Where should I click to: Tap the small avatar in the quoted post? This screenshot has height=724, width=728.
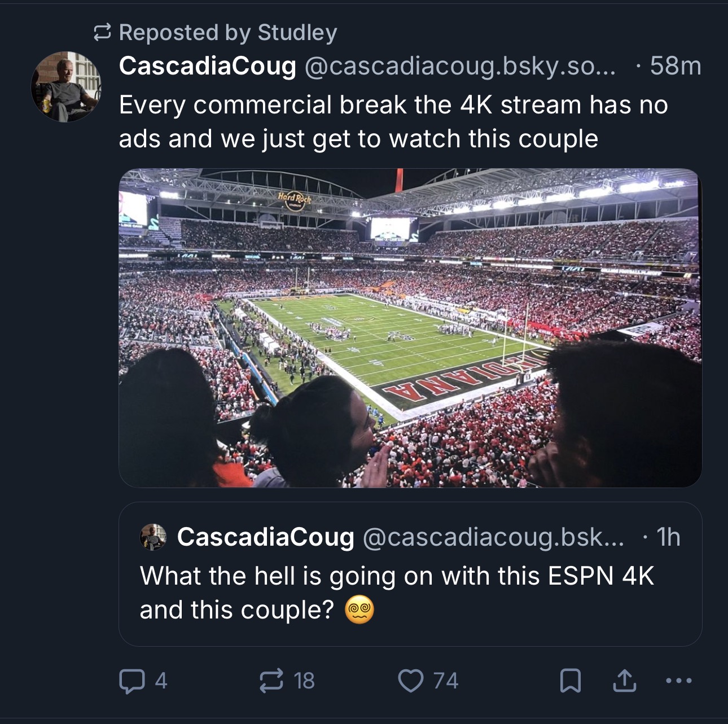153,537
